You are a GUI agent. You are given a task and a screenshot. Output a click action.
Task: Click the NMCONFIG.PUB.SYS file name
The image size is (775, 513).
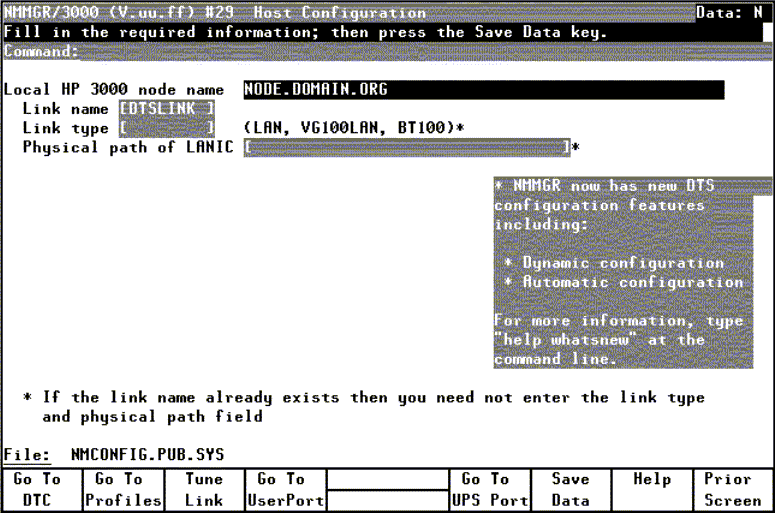click(147, 455)
